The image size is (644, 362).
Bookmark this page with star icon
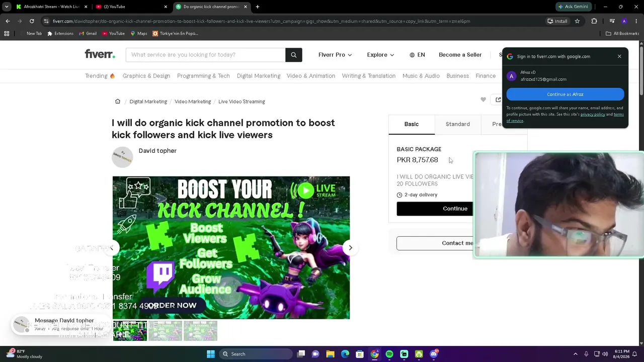[577, 21]
